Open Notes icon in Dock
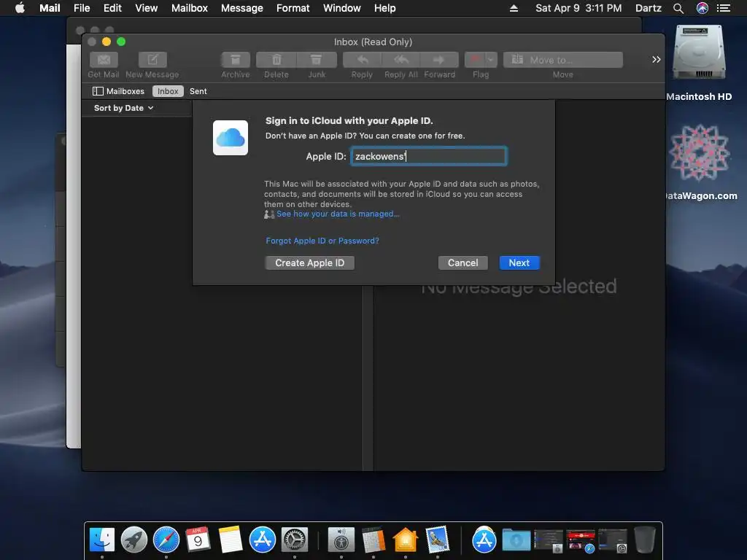 pos(231,540)
